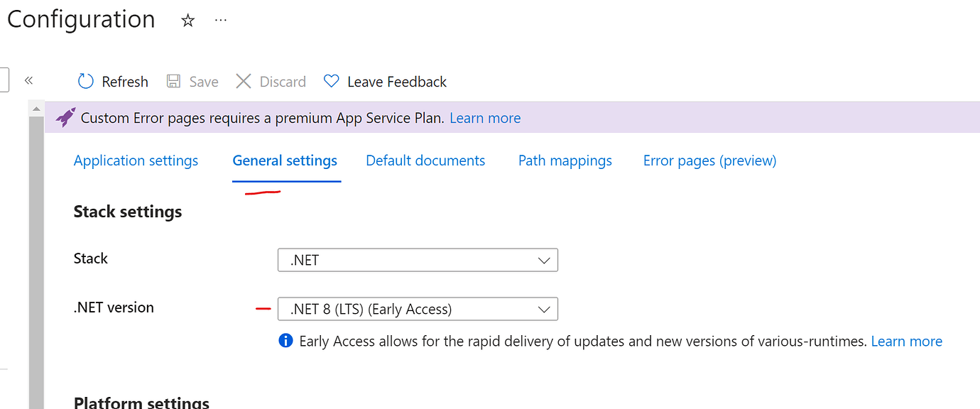Screen dimensions: 980x409
Task: Collapse the side panel with the double chevron
Action: (28, 80)
